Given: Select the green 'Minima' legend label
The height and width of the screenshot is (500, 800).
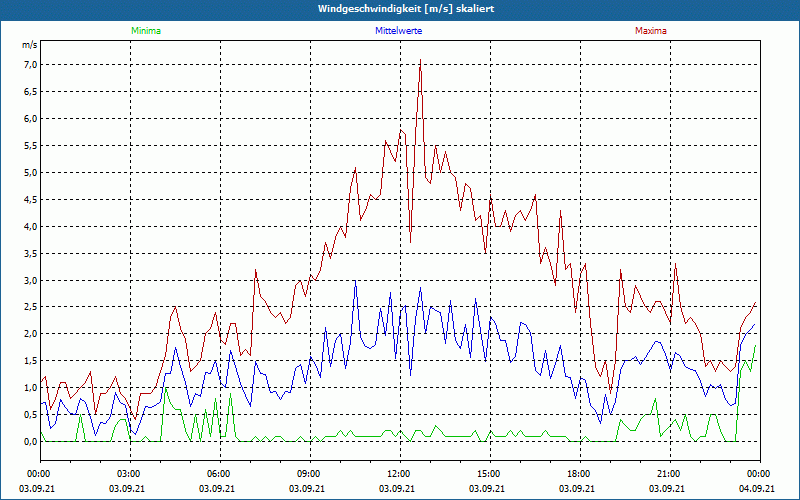Looking at the screenshot, I should [146, 31].
